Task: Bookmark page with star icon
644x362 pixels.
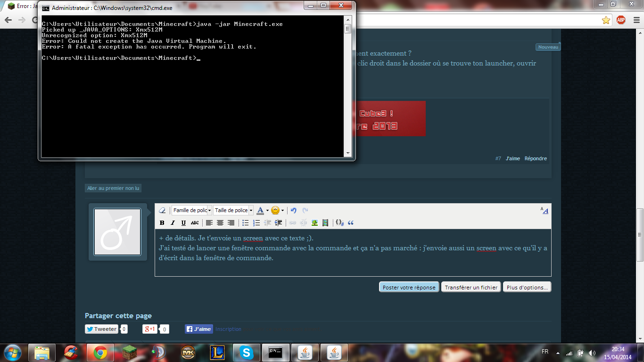Action: [x=606, y=20]
